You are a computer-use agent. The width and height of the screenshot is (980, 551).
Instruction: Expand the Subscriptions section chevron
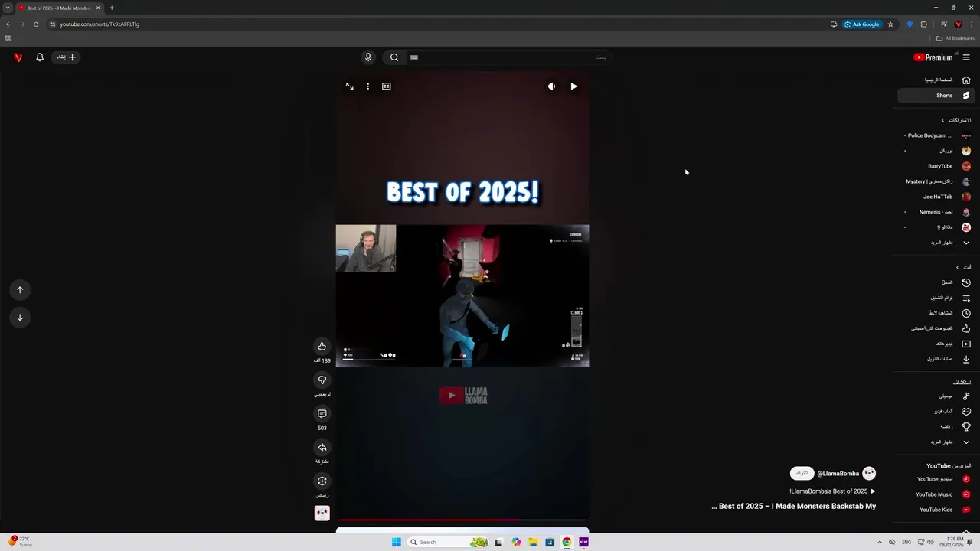click(943, 120)
